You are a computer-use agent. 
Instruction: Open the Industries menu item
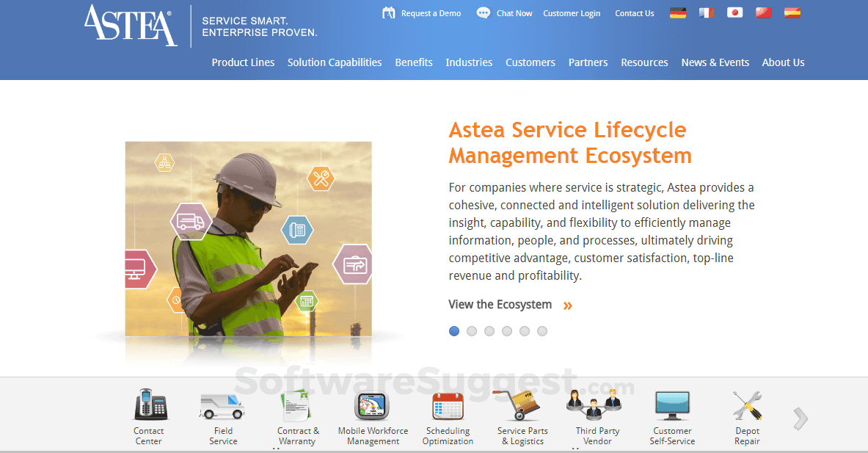click(469, 62)
